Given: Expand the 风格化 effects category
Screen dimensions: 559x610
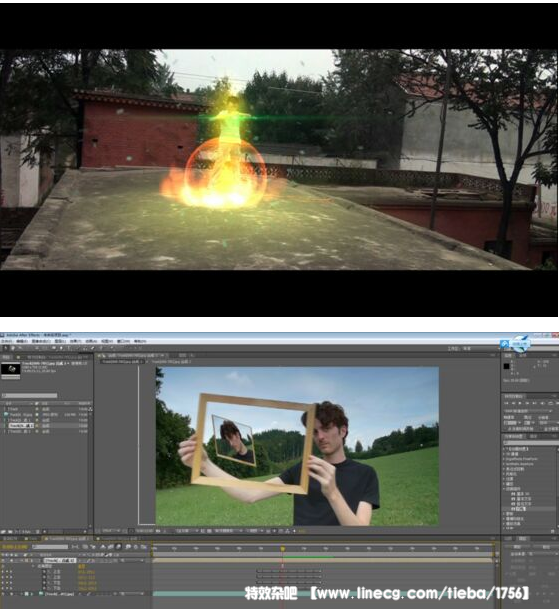Looking at the screenshot, I should click(504, 474).
